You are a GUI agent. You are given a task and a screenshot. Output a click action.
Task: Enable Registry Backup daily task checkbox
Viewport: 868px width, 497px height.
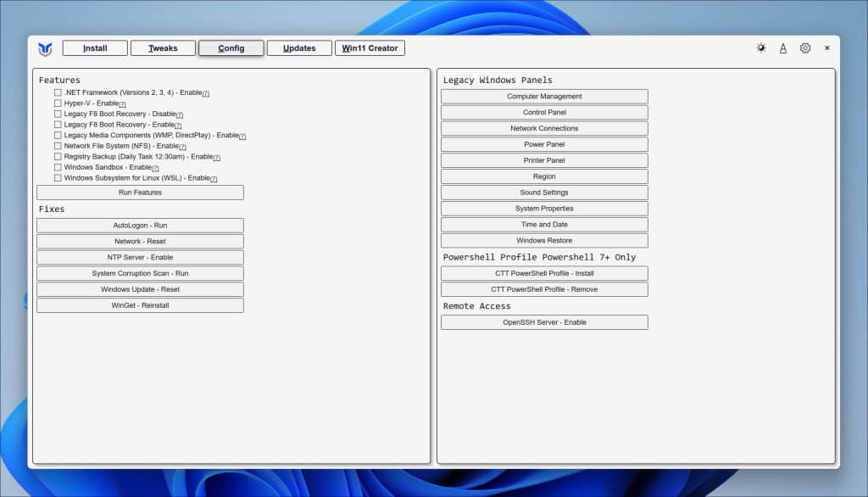tap(58, 157)
